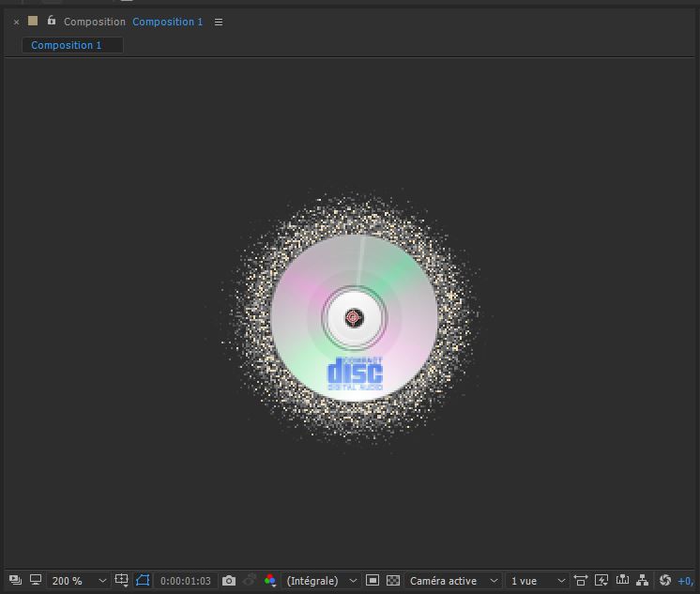Open the 200 % magnification dropdown

pyautogui.click(x=78, y=581)
